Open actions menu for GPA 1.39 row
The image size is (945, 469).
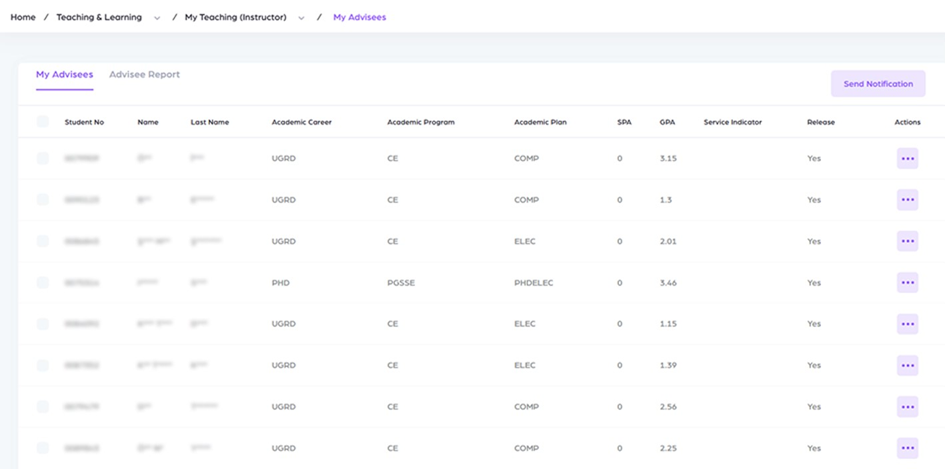(907, 365)
